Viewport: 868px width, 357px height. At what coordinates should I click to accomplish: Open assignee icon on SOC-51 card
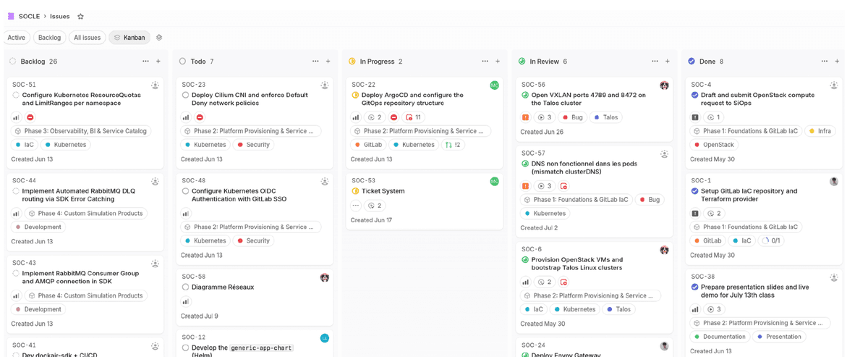[x=155, y=85]
